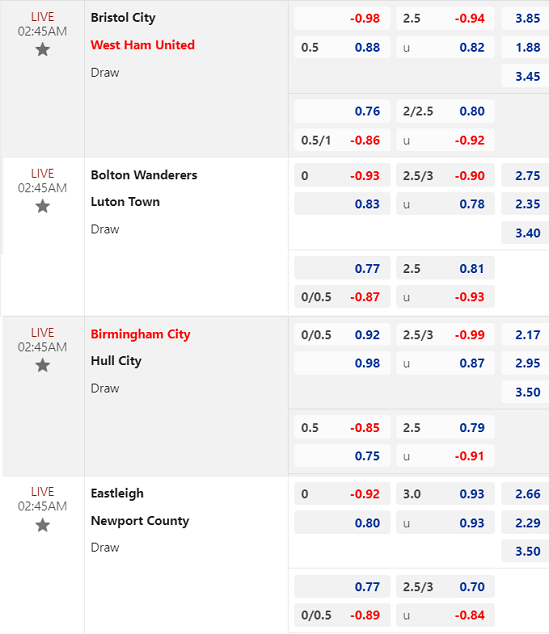This screenshot has width=549, height=634.
Task: Pick Bristol City win odds 3.85
Action: [525, 19]
